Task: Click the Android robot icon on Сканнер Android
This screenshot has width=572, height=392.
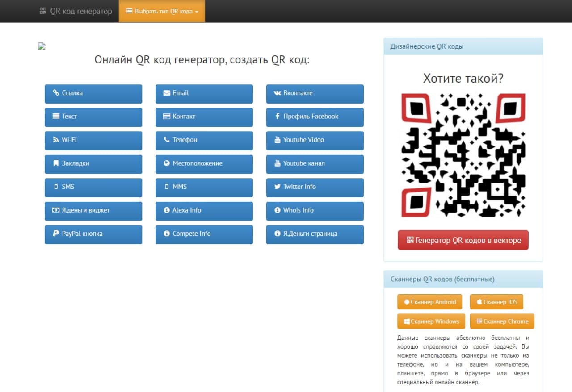Action: pos(407,302)
